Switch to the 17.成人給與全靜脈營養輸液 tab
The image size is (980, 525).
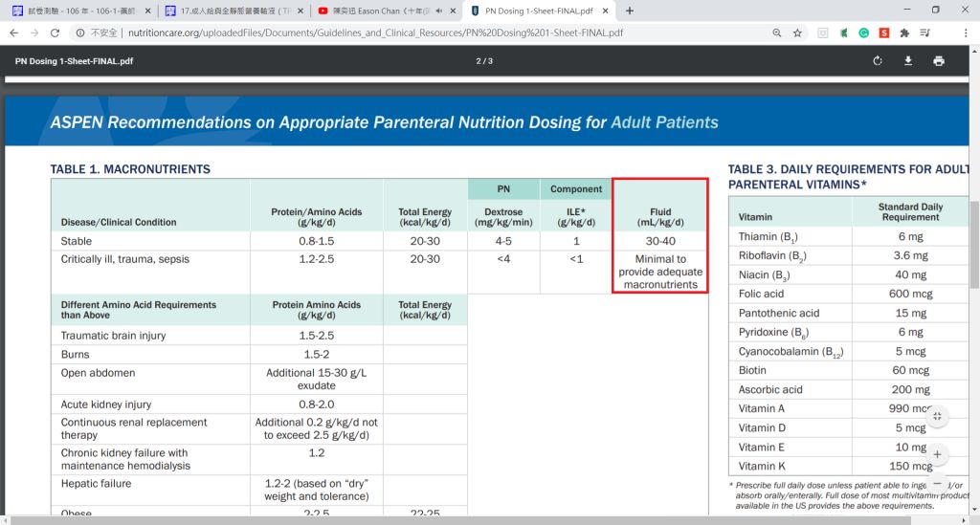(x=230, y=11)
